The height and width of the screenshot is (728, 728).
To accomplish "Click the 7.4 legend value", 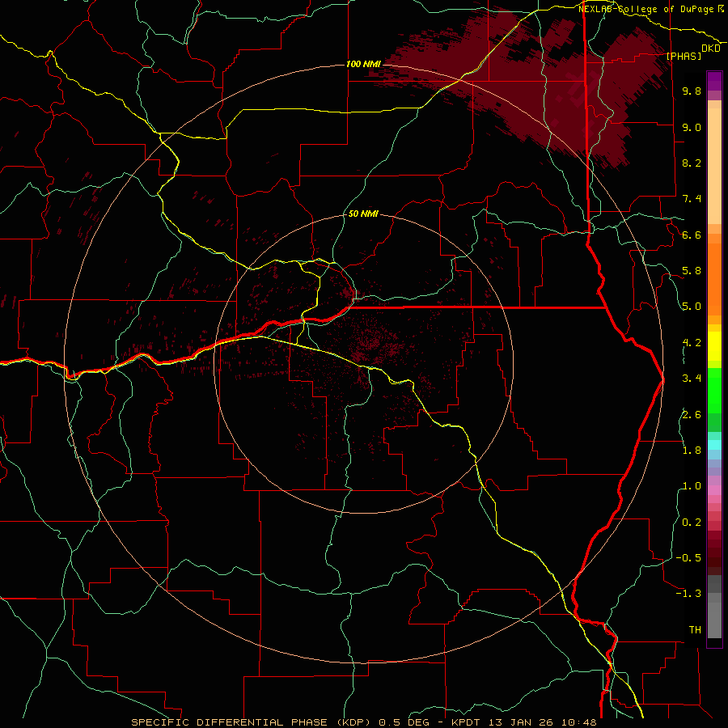I will 692,199.
